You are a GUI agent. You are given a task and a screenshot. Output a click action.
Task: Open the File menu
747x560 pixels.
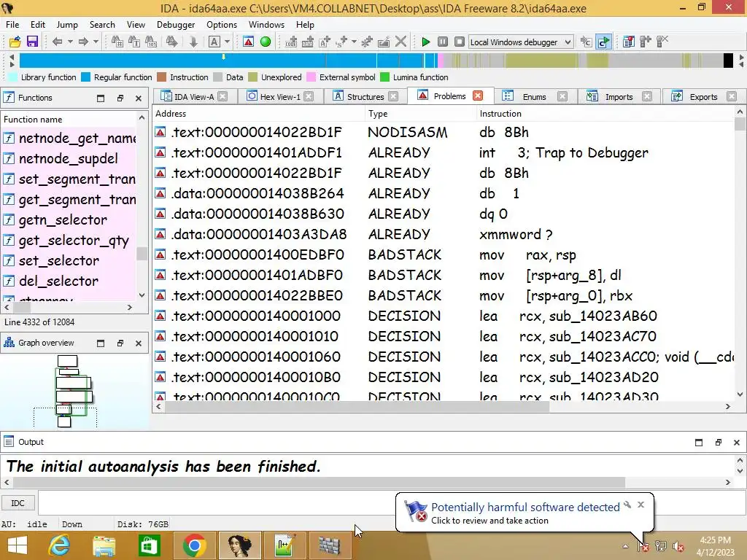coord(12,25)
